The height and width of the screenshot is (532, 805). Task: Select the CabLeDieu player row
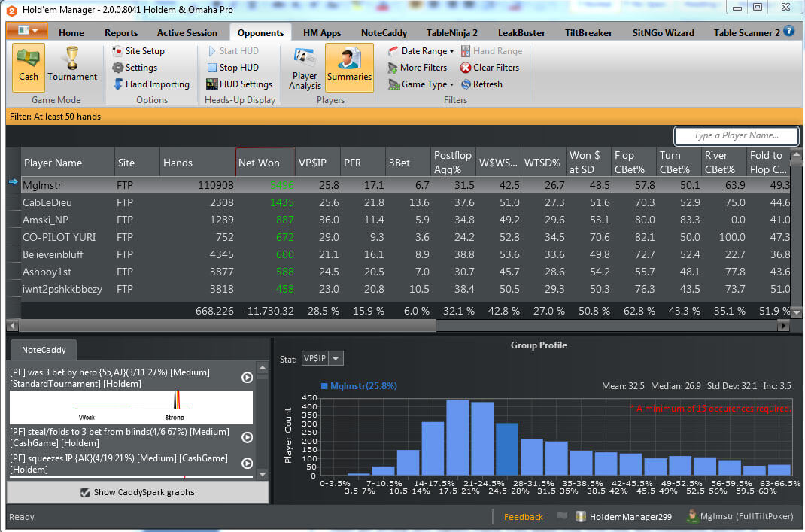[x=405, y=202]
